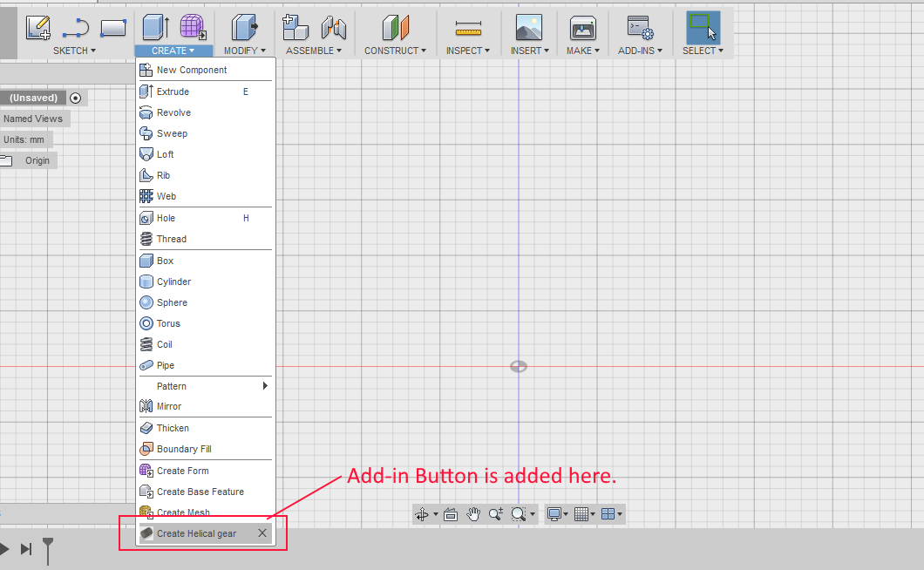Screen dimensions: 924x570
Task: Select the Named Views browser item
Action: (33, 119)
